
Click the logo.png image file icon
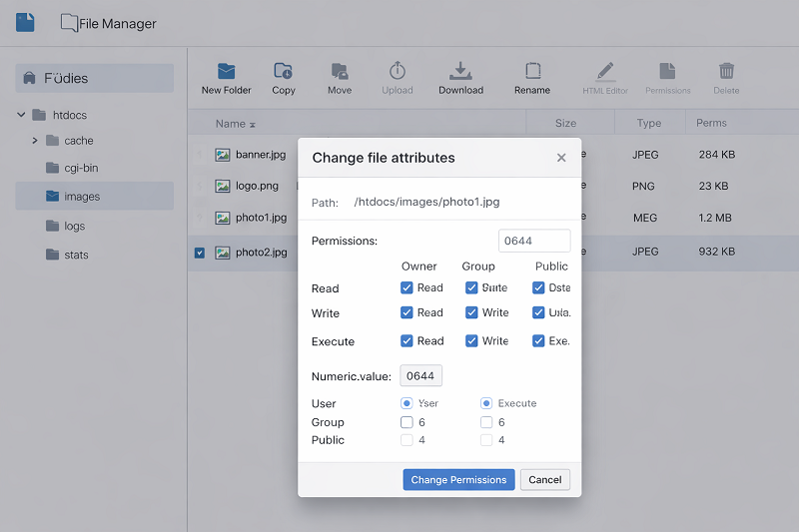[222, 187]
